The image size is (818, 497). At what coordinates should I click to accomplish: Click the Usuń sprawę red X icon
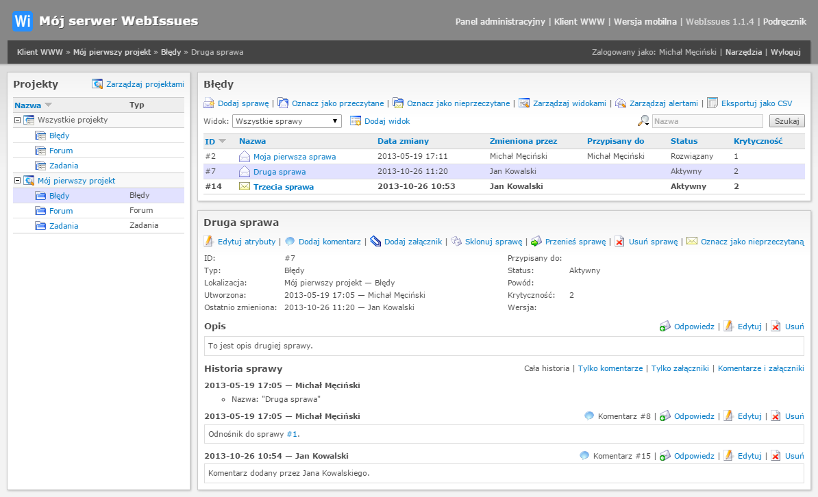point(619,241)
